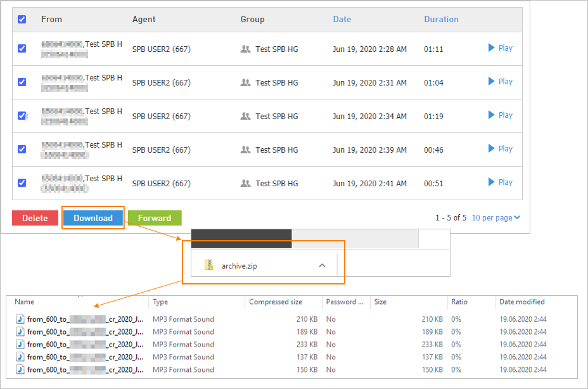Open the 10 per page dropdown

(x=495, y=217)
